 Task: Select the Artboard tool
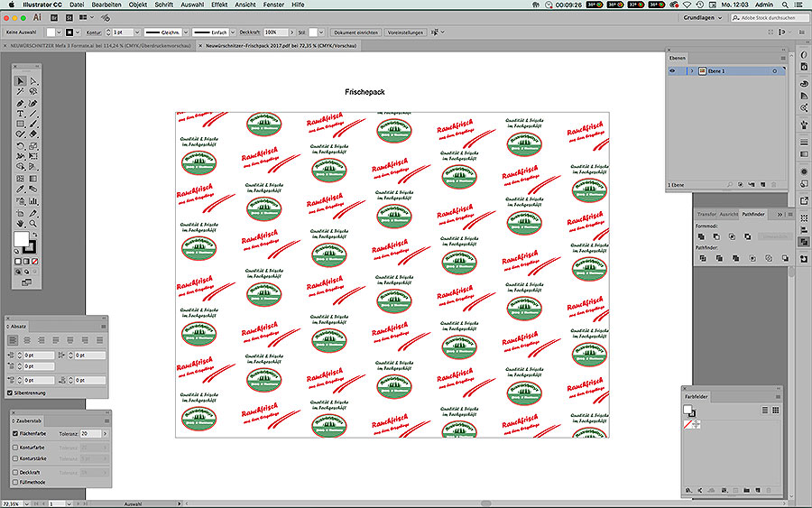coord(20,213)
